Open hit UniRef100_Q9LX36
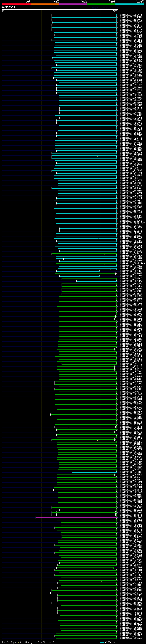146x644 pixels. (131, 15)
